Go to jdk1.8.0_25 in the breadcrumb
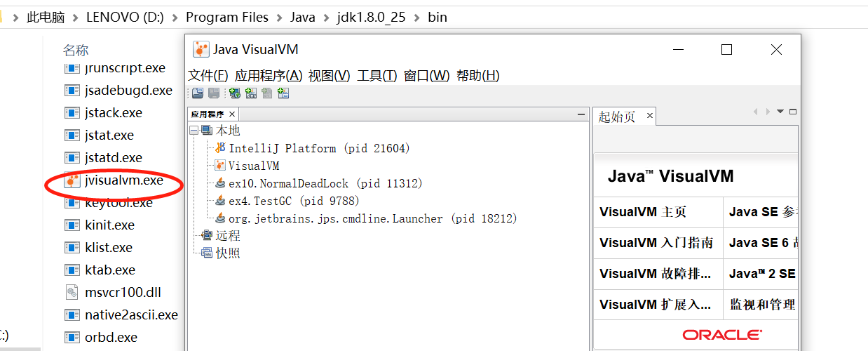This screenshot has width=868, height=351. click(372, 17)
